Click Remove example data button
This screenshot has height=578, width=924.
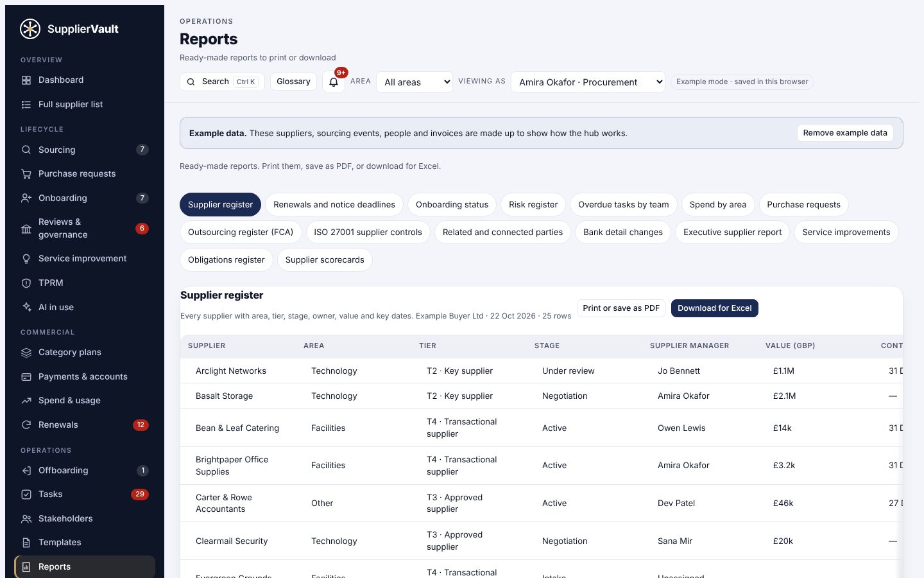tap(845, 133)
